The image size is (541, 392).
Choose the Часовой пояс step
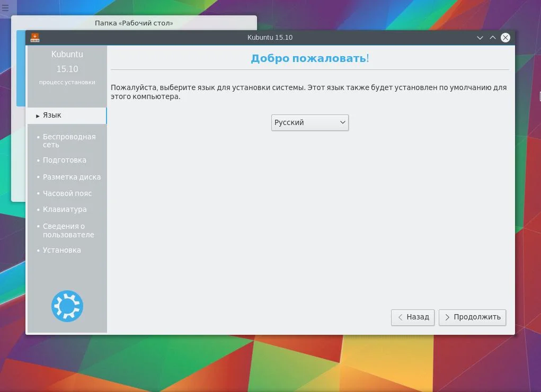click(67, 193)
